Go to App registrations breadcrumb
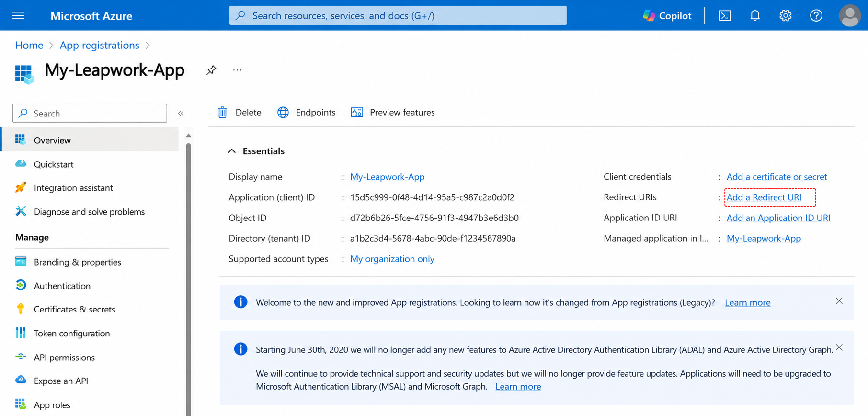This screenshot has width=868, height=416. click(100, 45)
